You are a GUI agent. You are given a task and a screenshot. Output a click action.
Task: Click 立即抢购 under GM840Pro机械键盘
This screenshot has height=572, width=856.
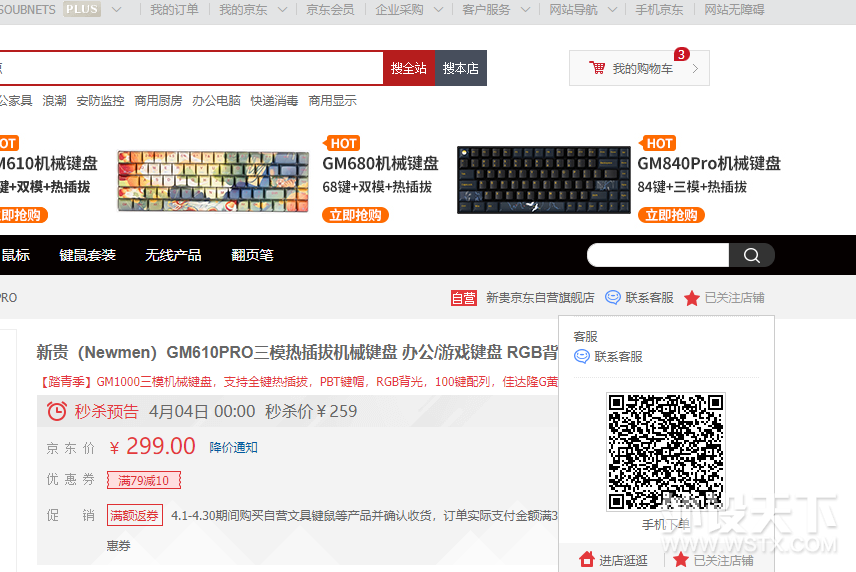(x=671, y=215)
